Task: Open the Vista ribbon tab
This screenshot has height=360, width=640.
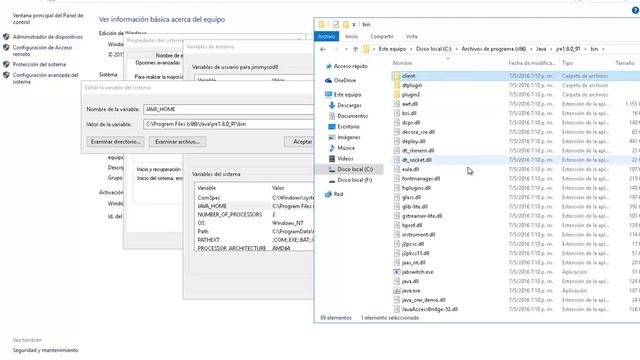Action: 411,36
